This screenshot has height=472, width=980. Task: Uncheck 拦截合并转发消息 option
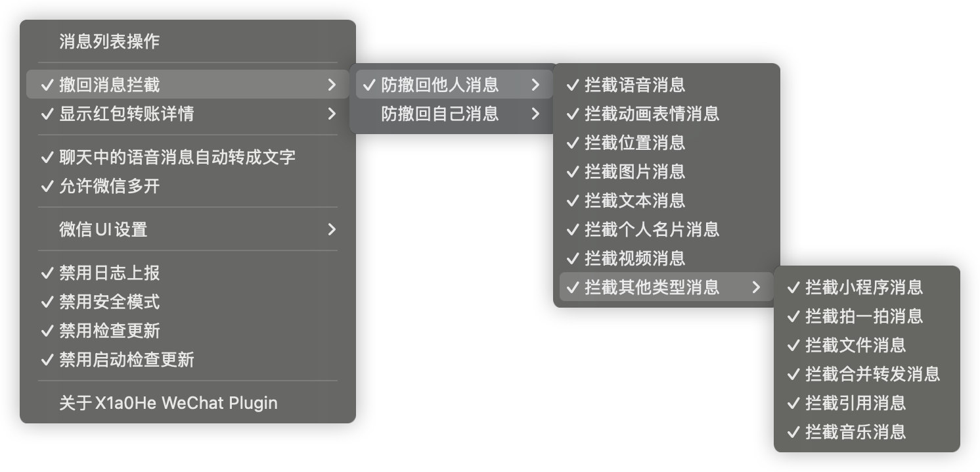pos(872,374)
